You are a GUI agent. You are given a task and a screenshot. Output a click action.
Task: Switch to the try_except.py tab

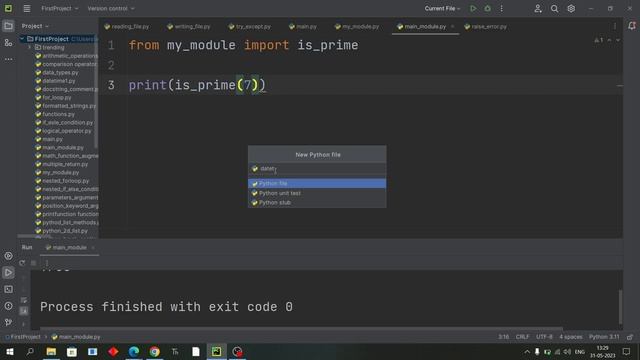click(249, 27)
